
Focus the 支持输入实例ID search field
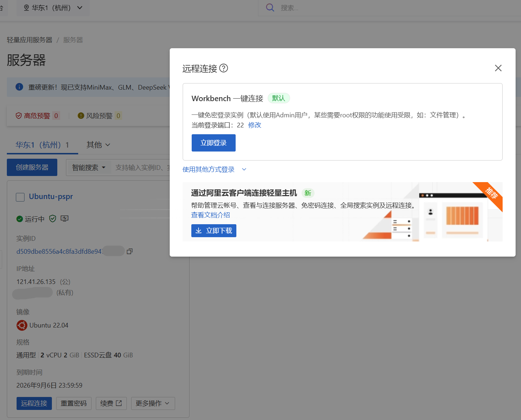(x=142, y=167)
